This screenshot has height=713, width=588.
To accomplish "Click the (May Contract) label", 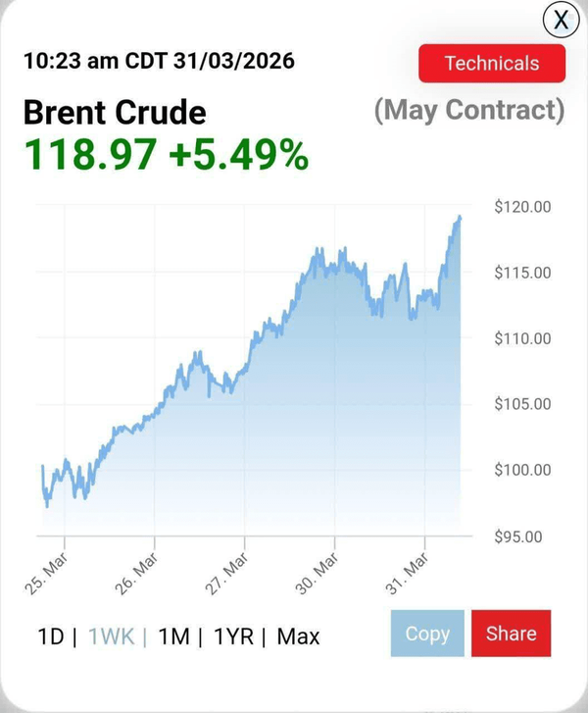I will 469,111.
